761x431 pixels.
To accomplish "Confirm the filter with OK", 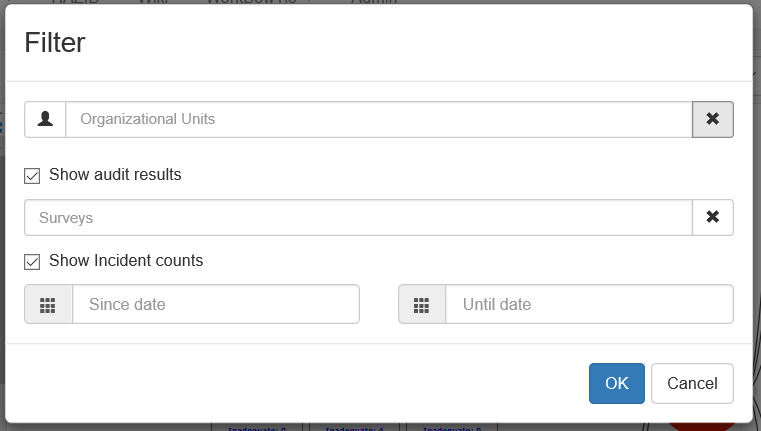I will (x=616, y=383).
